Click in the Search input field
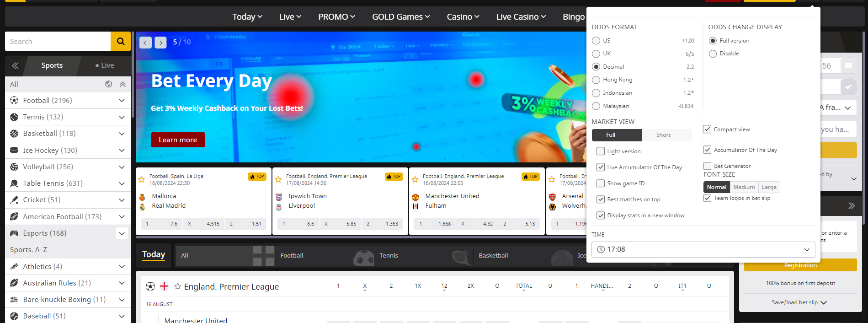The width and height of the screenshot is (868, 323). [58, 41]
